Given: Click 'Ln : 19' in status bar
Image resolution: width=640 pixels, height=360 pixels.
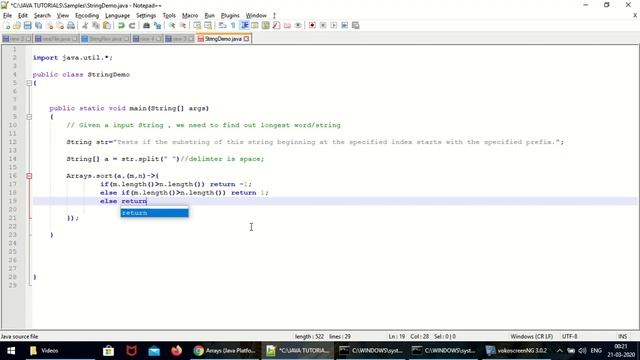Looking at the screenshot, I should tap(397, 337).
